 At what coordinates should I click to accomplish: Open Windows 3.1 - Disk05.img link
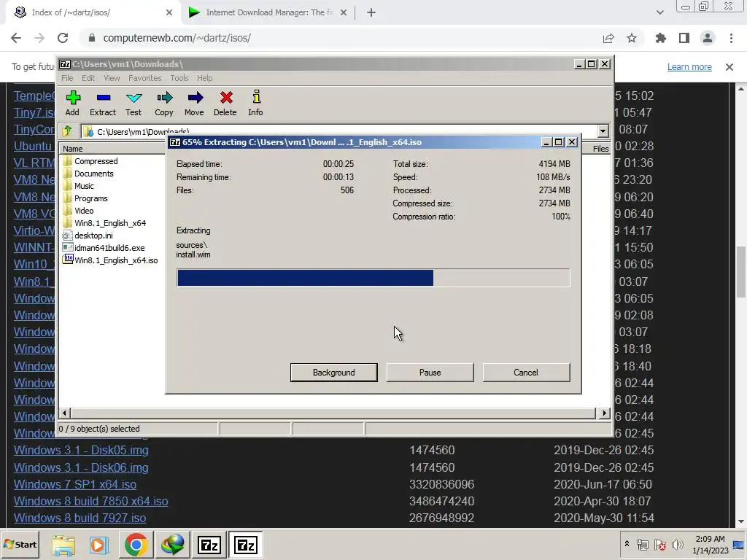[81, 450]
